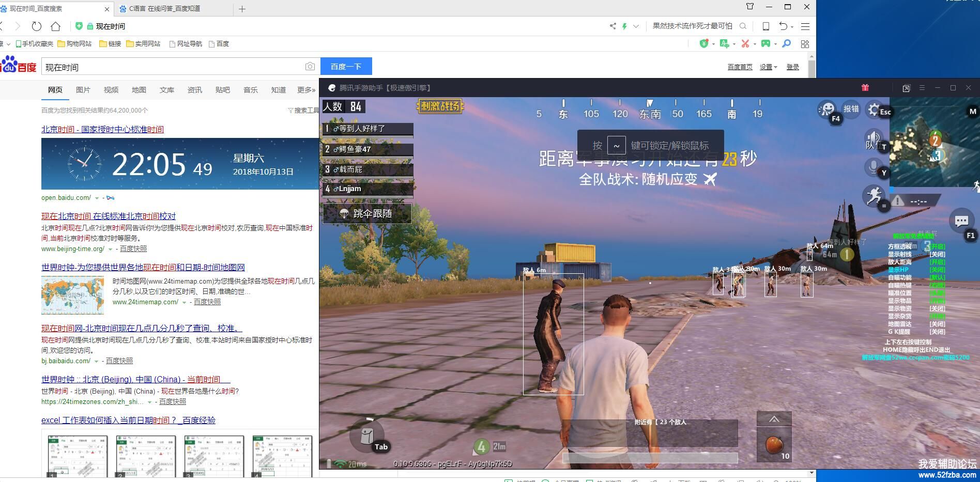Open the 北京时间 国家授时中心 result link

pyautogui.click(x=102, y=129)
